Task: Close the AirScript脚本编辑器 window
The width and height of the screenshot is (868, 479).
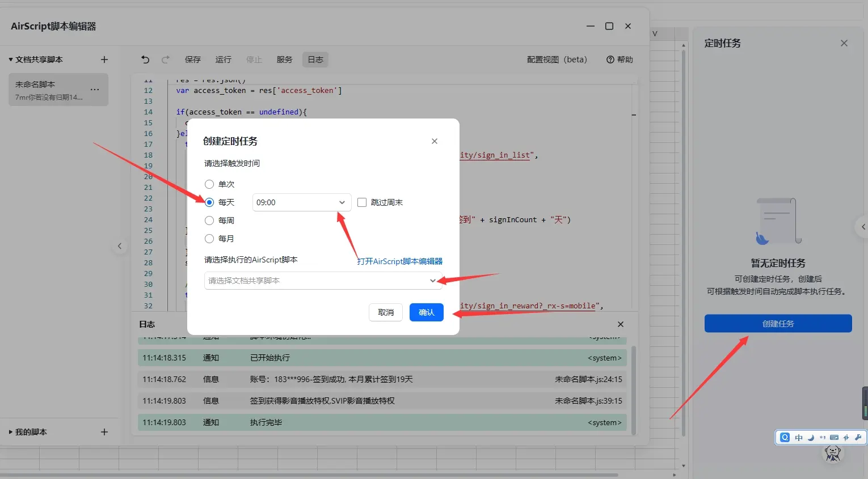Action: pos(628,26)
